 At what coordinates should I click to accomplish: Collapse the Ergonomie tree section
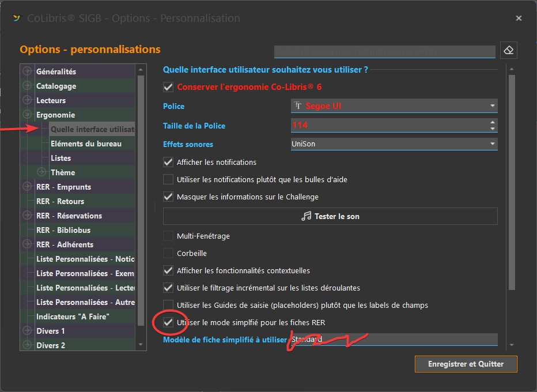[x=27, y=115]
